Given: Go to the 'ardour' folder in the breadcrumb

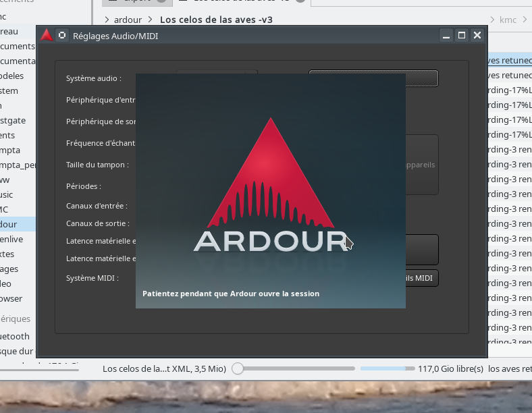Looking at the screenshot, I should pyautogui.click(x=128, y=20).
